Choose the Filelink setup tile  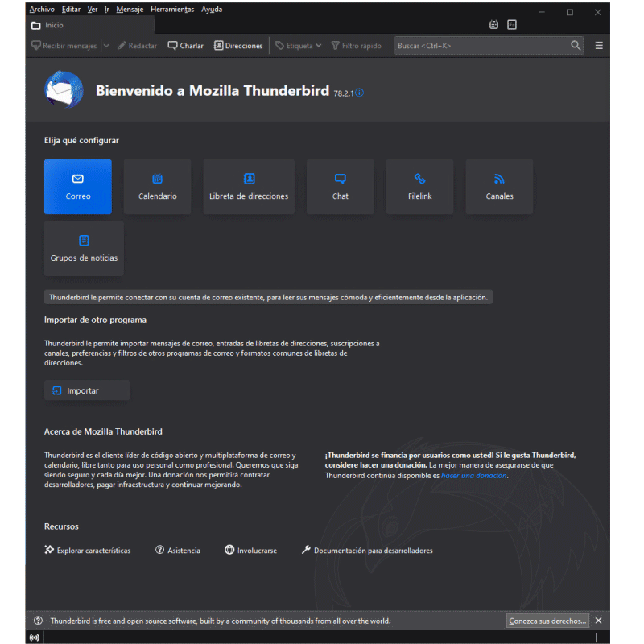click(x=419, y=187)
